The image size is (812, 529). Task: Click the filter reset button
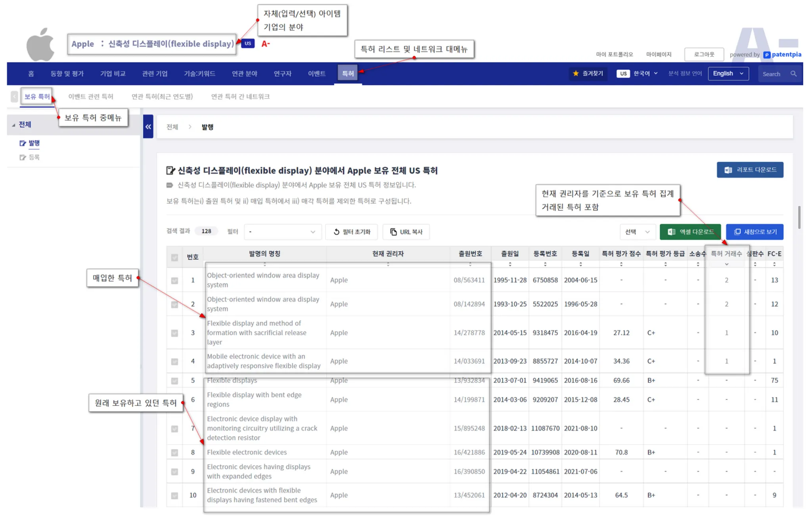coord(351,232)
